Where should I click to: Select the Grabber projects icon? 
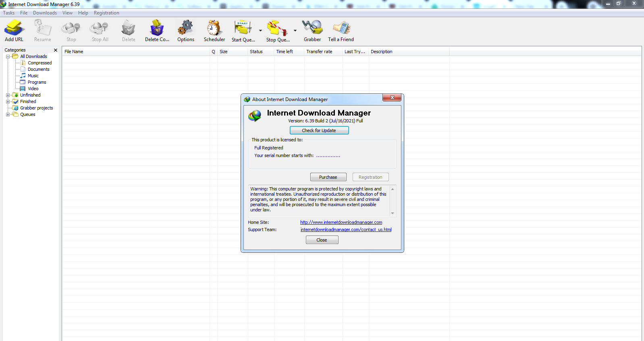pos(15,108)
